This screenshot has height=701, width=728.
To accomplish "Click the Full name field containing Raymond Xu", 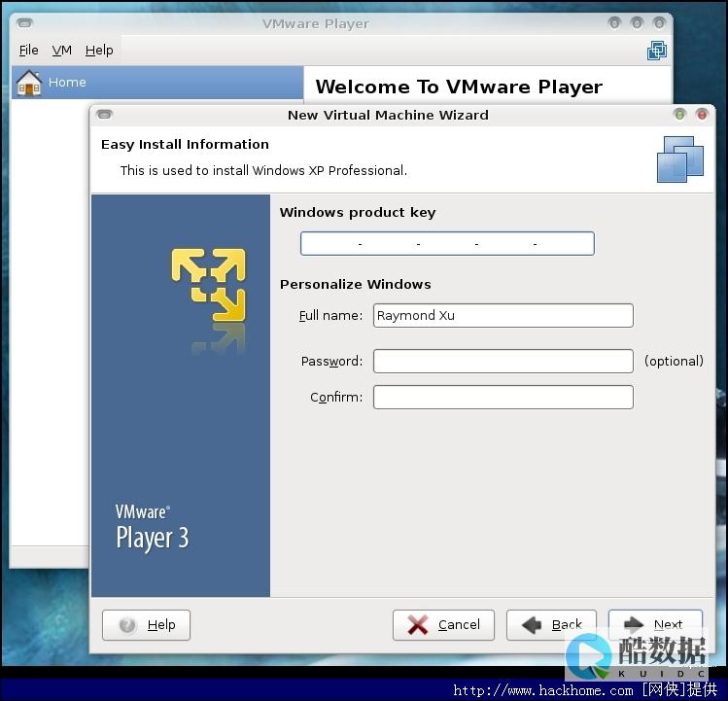I will click(503, 315).
